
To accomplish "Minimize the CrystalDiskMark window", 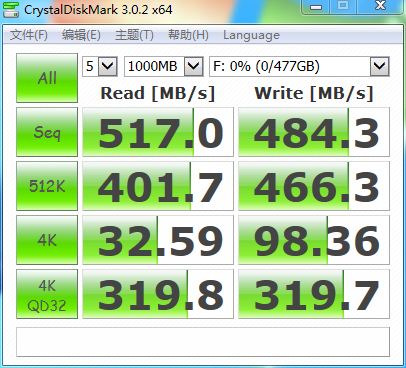I will click(316, 6).
